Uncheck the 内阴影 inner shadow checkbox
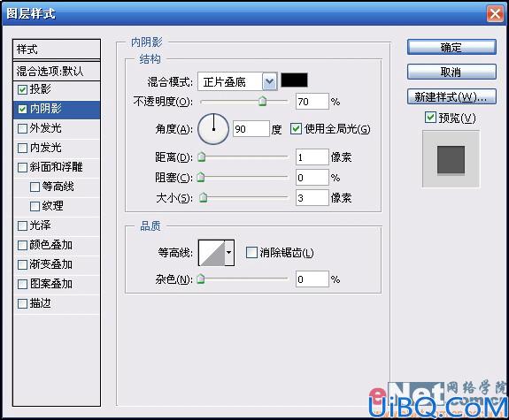Viewport: 509px width, 420px height. [22, 109]
